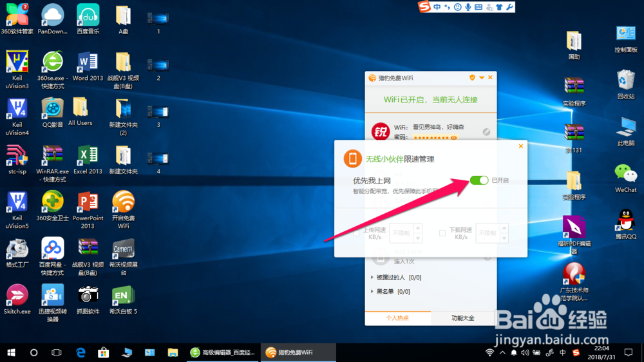The height and width of the screenshot is (362, 644).
Task: Click 猎豹免费WiFi taskbar button
Action: [298, 352]
